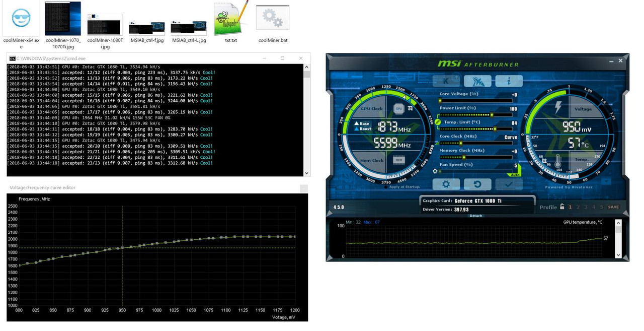Click the temperature graph scrollbar down arrow

(x=619, y=255)
